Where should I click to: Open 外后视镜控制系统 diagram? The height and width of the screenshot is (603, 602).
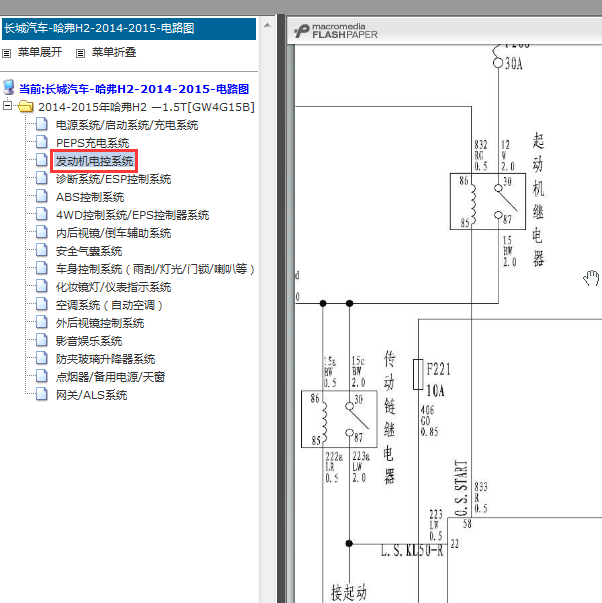tap(100, 323)
